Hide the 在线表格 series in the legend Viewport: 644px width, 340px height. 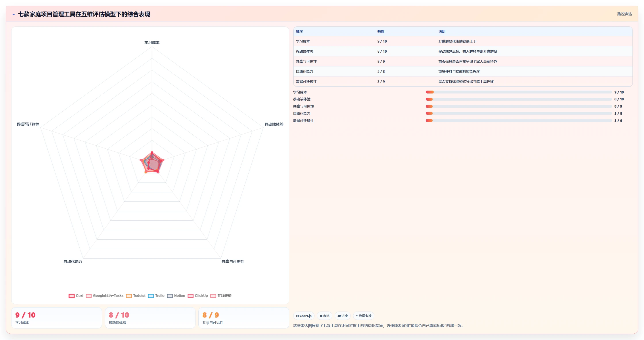(221, 296)
